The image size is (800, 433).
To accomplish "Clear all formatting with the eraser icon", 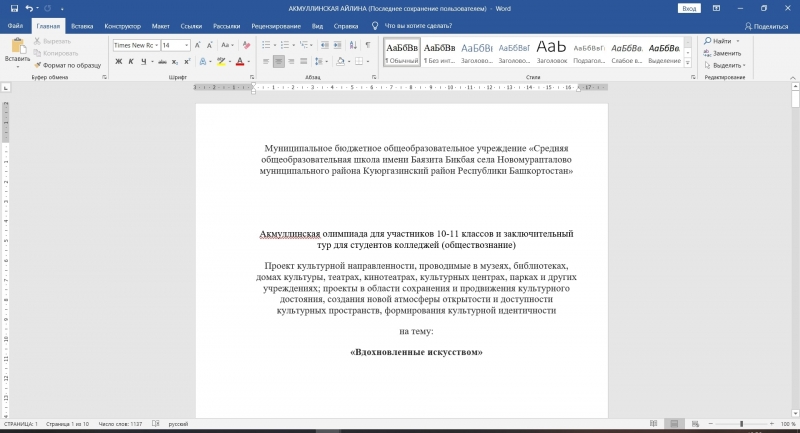I will [x=246, y=45].
